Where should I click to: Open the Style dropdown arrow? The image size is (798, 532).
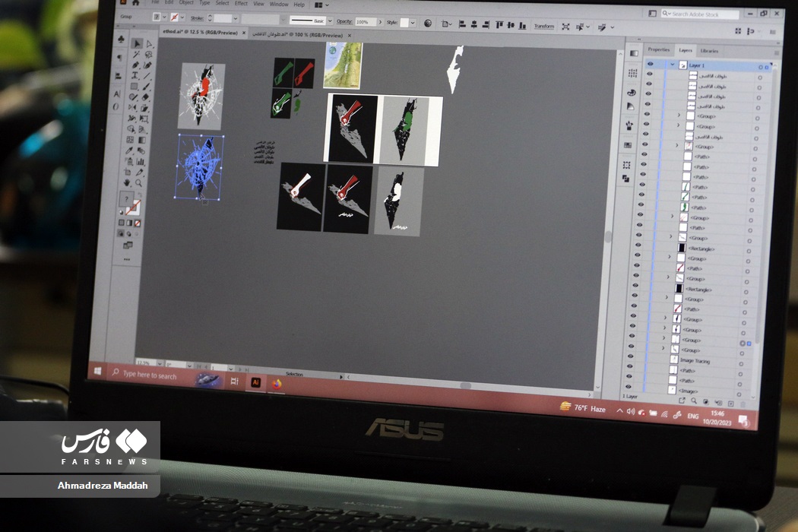tap(412, 23)
